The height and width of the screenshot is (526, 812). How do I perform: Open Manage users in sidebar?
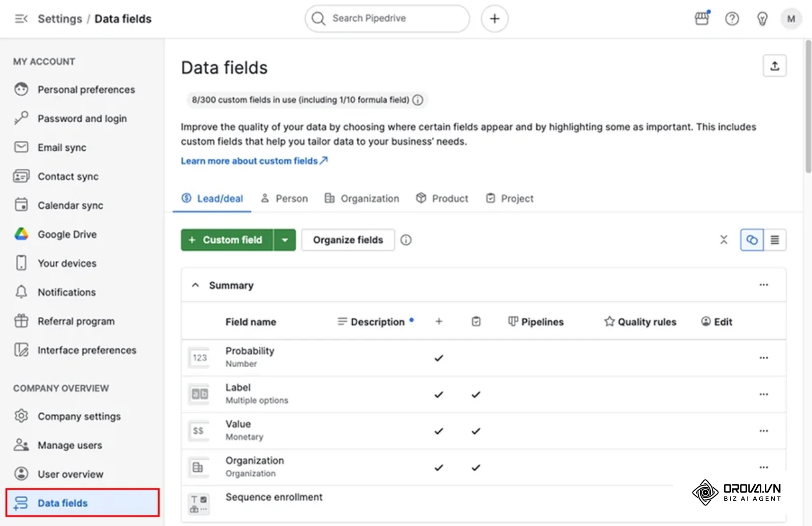(82, 445)
